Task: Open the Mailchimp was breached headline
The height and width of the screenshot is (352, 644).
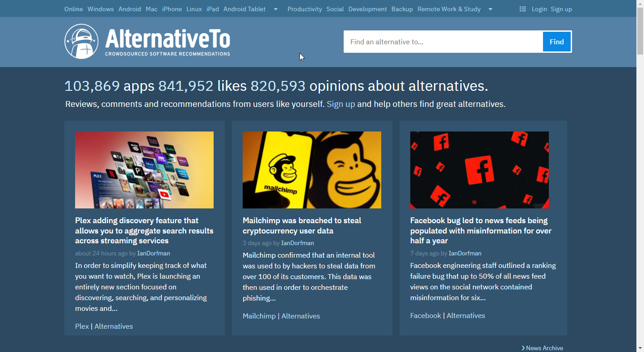Action: click(x=302, y=226)
